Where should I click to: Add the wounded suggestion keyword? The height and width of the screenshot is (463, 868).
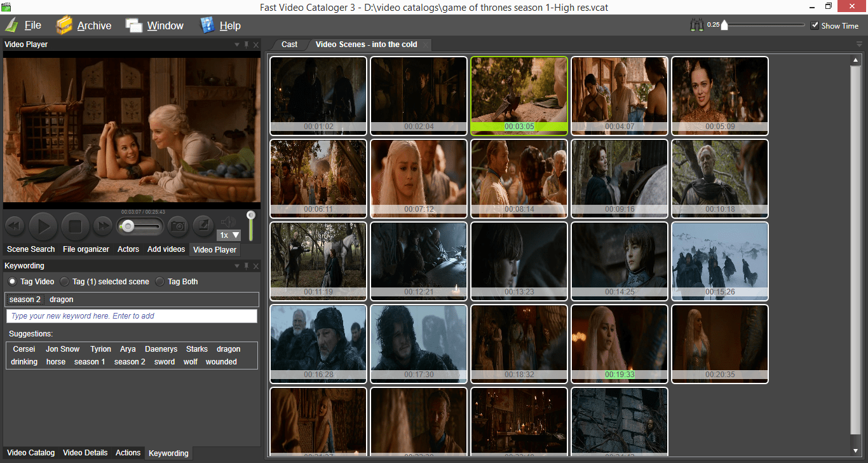pyautogui.click(x=221, y=362)
